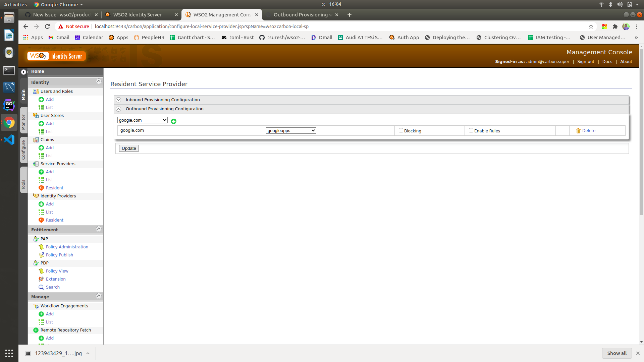The image size is (644, 362).
Task: Check Enable Rules for the connector
Action: tap(471, 130)
